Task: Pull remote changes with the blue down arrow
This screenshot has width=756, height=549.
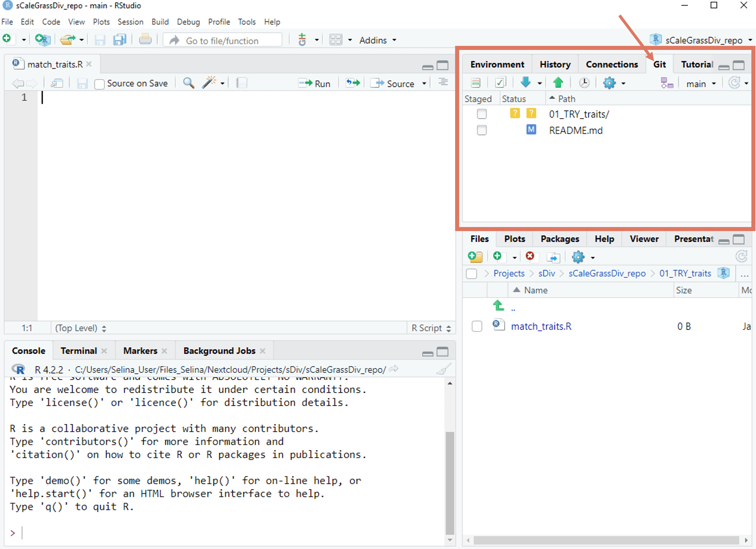Action: 526,83
